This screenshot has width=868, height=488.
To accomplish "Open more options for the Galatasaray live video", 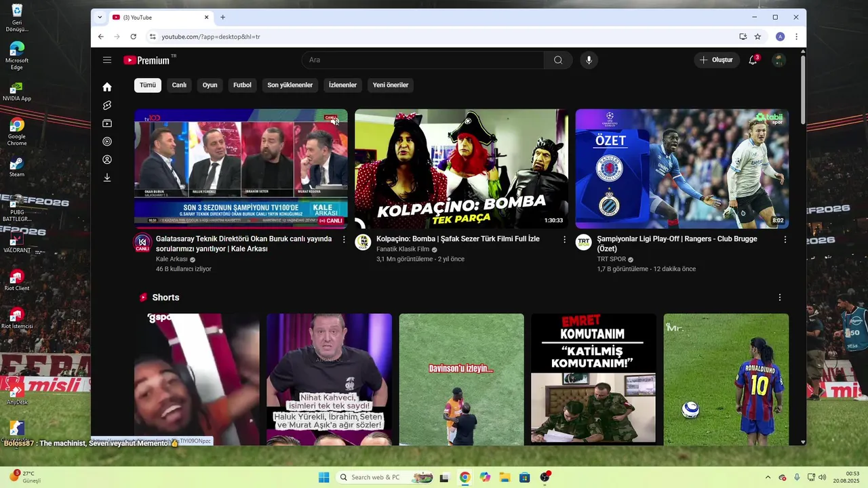I will [x=344, y=239].
